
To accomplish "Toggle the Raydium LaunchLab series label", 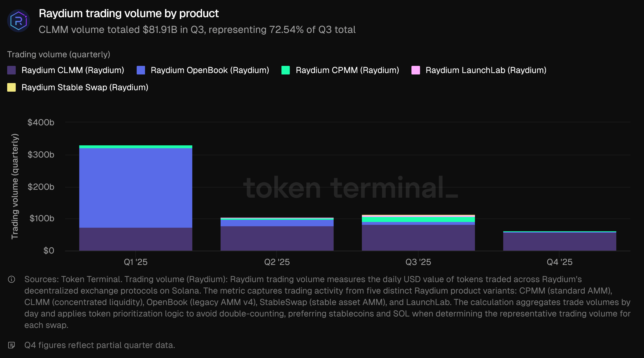I will point(486,70).
